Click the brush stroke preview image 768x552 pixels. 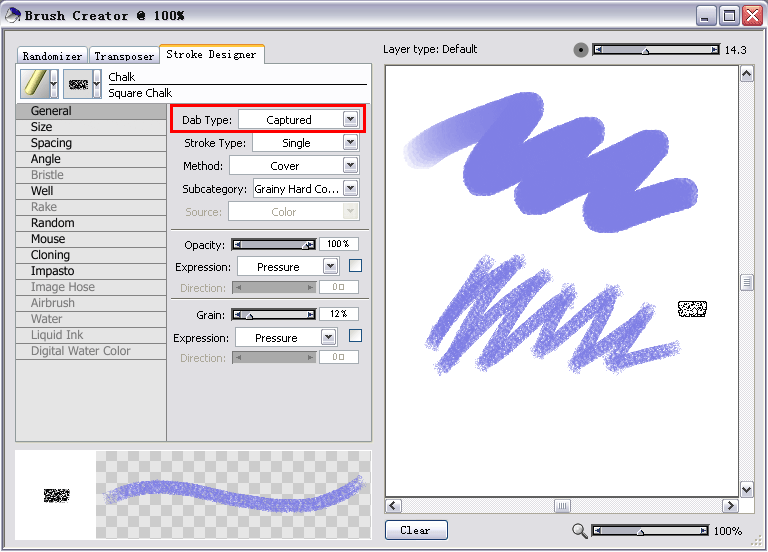(234, 495)
